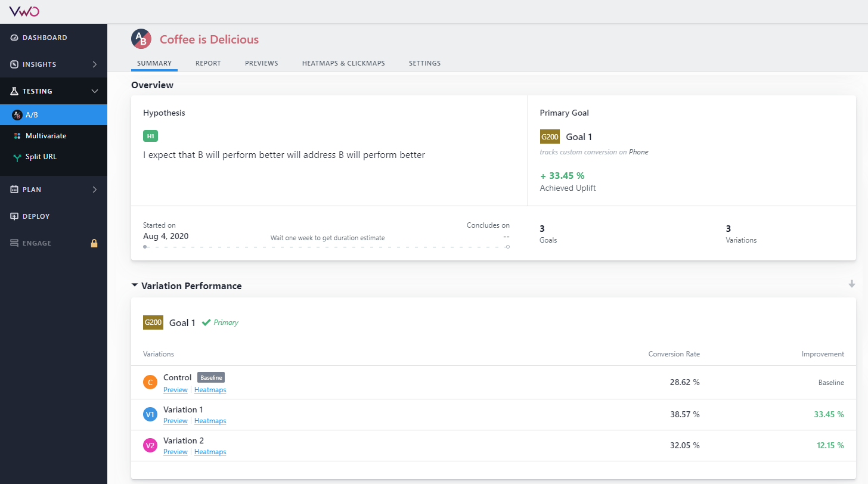The height and width of the screenshot is (484, 868).
Task: Collapse the Variation Performance section
Action: [135, 286]
